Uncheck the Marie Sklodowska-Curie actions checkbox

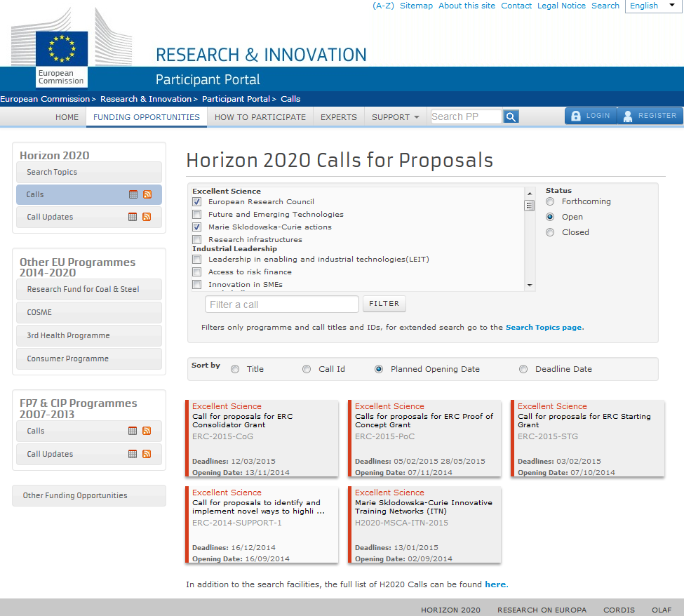(197, 227)
